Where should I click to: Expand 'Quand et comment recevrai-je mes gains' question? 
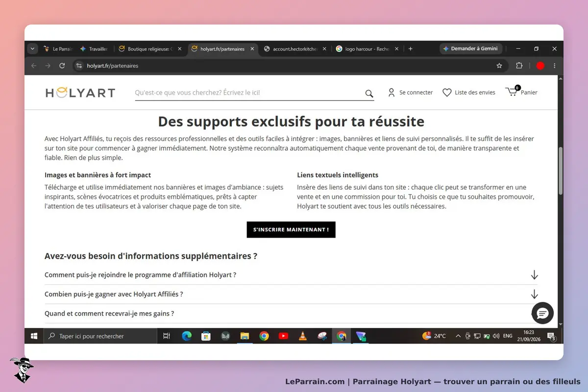click(291, 314)
